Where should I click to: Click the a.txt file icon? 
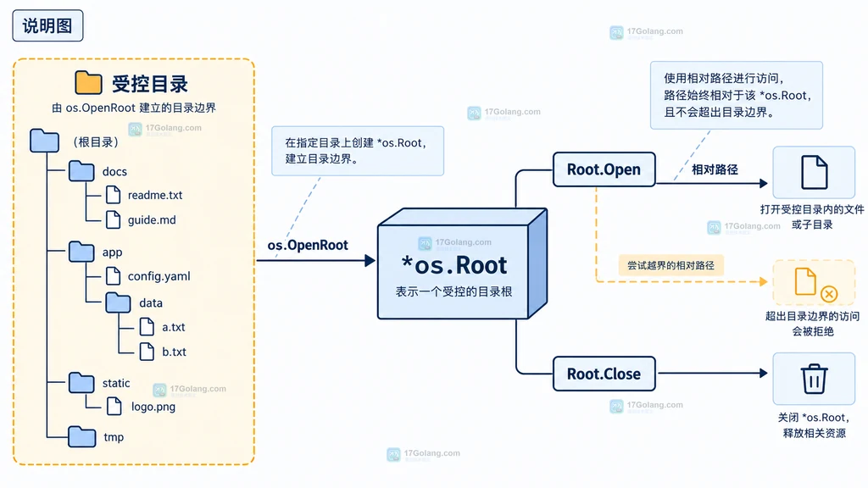pos(147,326)
